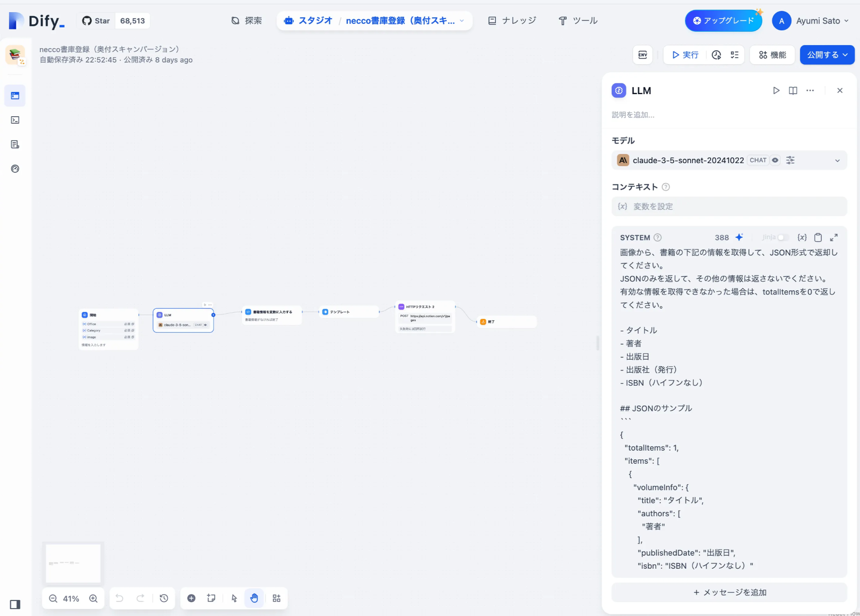Select the 書籍情報を変数に入力する code node

(272, 315)
